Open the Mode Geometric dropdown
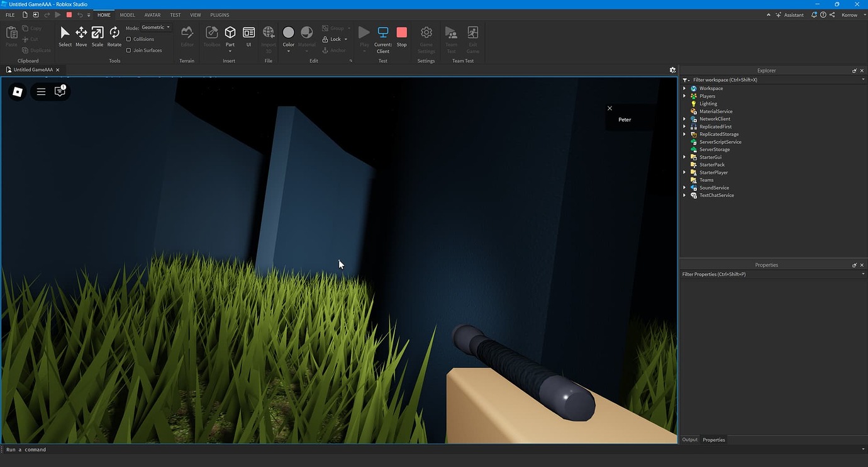 coord(153,27)
